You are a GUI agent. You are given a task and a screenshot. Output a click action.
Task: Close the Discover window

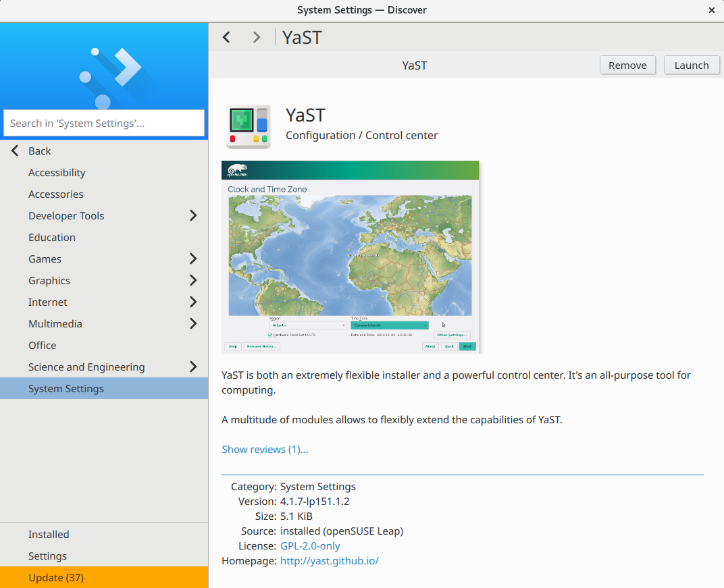[x=711, y=10]
